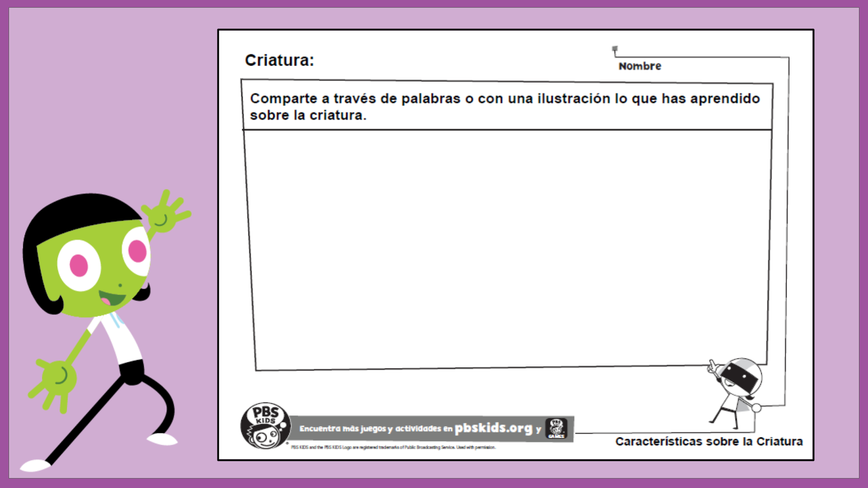This screenshot has width=868, height=488.
Task: Open the pbskids.org link in the banner
Action: pos(494,428)
